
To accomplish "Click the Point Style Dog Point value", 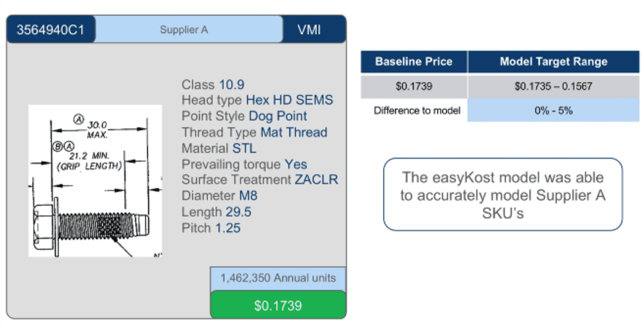I will tap(278, 116).
